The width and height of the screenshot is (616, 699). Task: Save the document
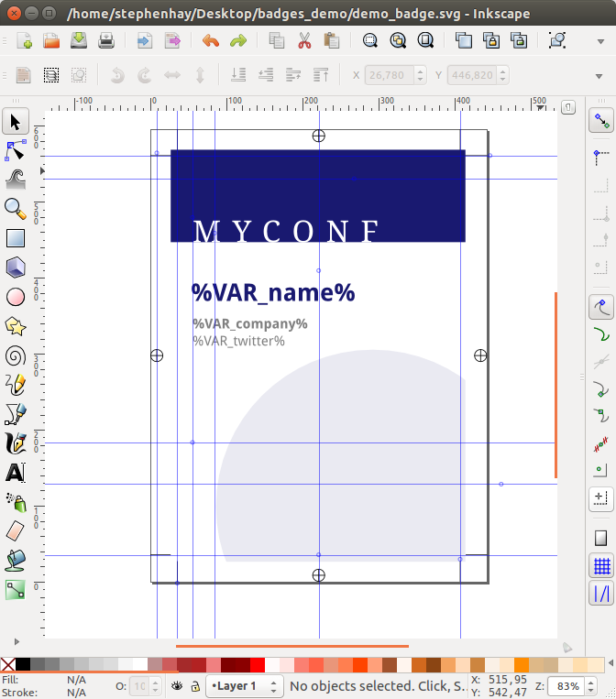[x=79, y=40]
